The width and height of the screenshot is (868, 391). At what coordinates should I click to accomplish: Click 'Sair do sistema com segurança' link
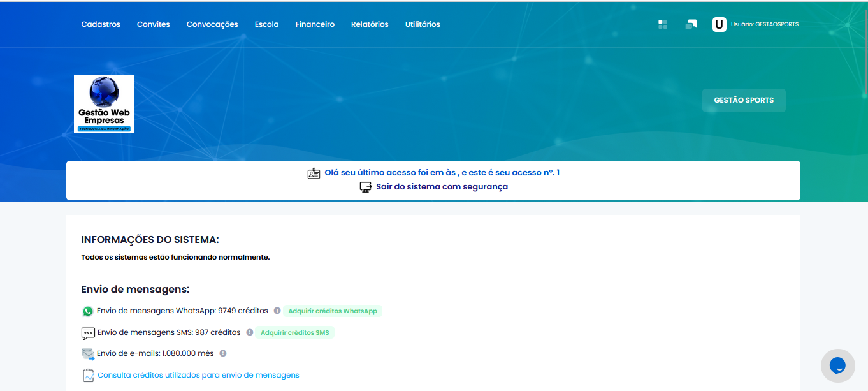pos(442,187)
